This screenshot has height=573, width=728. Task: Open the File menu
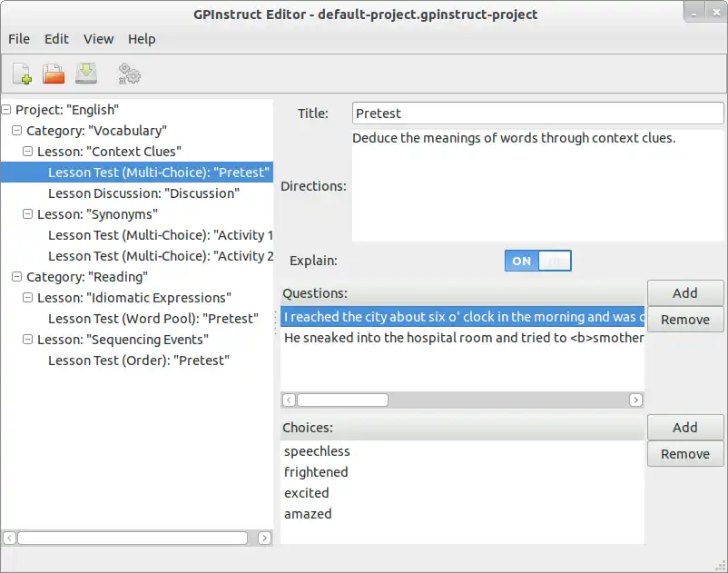point(19,39)
